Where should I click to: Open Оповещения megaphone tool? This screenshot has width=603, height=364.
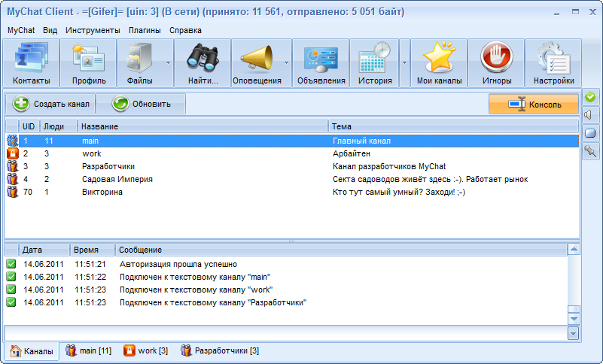coord(257,63)
